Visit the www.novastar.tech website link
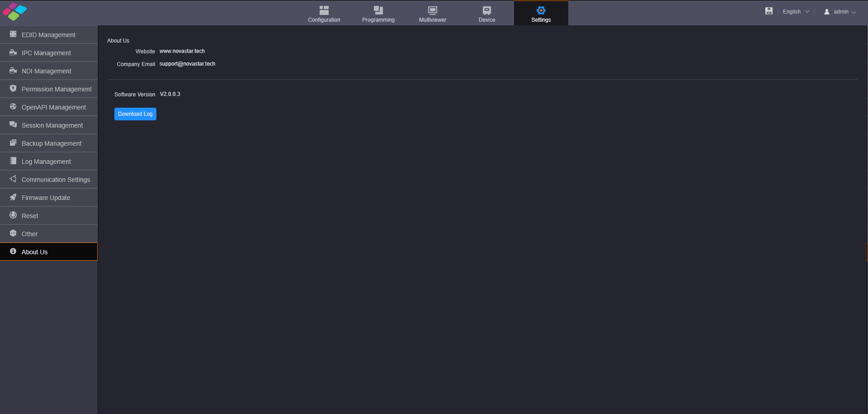Viewport: 868px width, 414px height. tap(182, 51)
